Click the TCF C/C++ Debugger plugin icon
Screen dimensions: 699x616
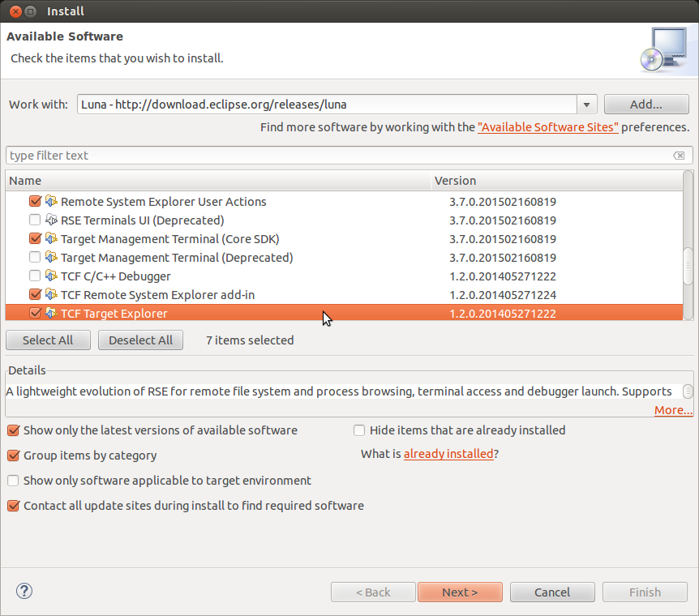click(x=50, y=276)
